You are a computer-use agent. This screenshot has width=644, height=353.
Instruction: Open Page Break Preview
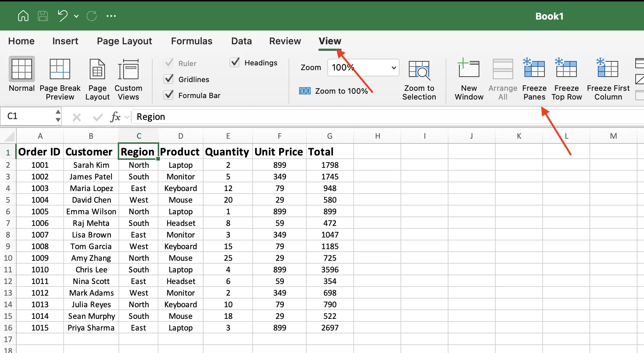coord(60,77)
